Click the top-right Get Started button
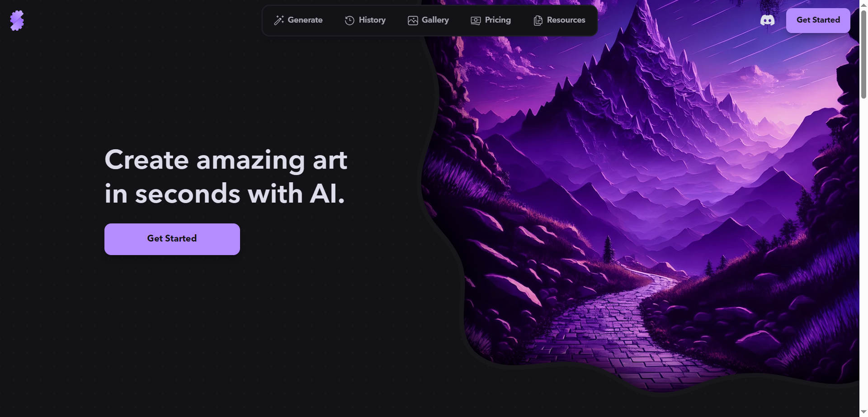 (818, 20)
